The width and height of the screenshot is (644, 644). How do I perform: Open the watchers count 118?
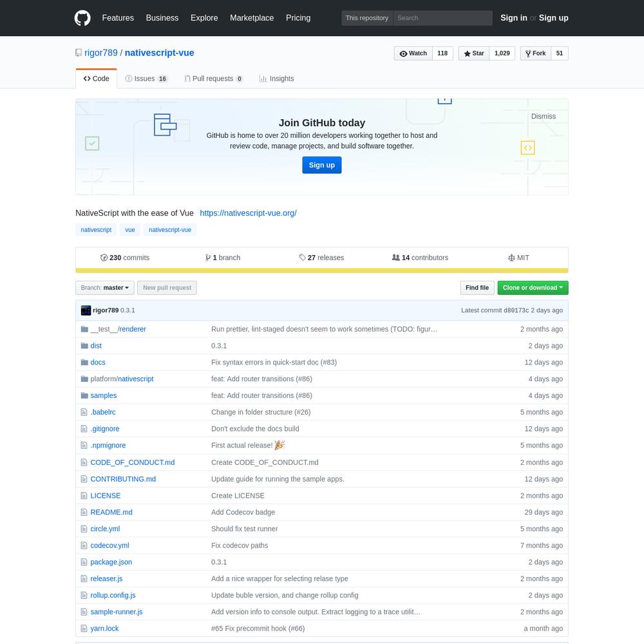[443, 53]
